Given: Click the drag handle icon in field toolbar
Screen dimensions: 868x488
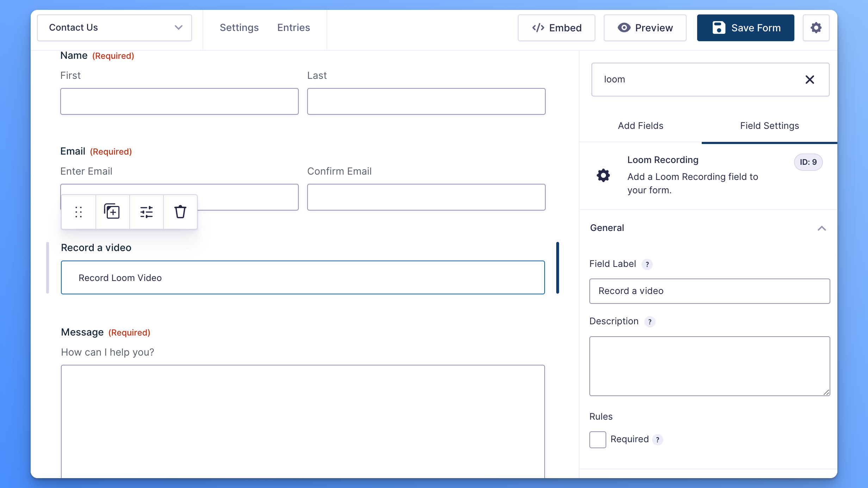Looking at the screenshot, I should click(x=79, y=212).
